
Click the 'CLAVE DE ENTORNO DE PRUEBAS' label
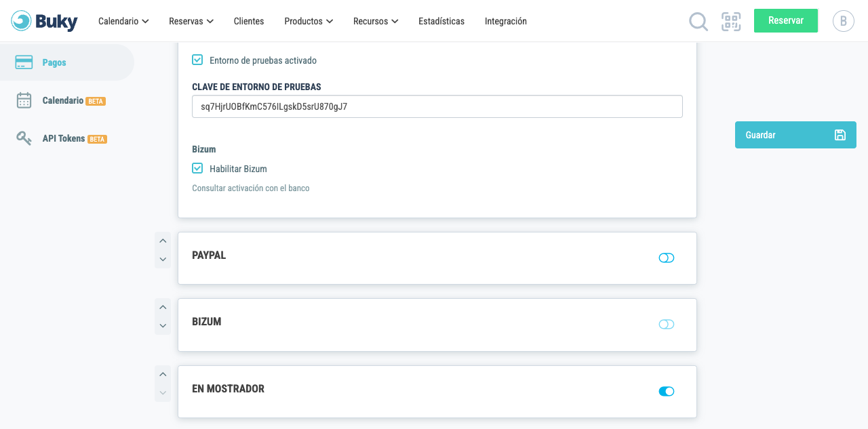(x=256, y=87)
